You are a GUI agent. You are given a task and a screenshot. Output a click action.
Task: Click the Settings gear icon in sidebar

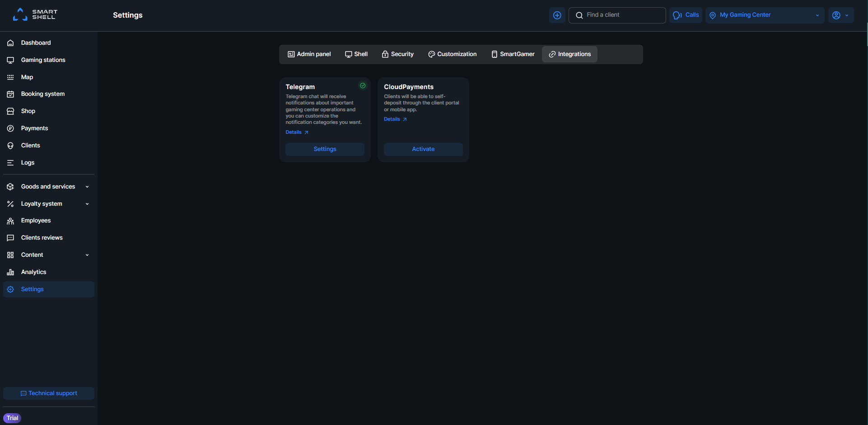(10, 289)
